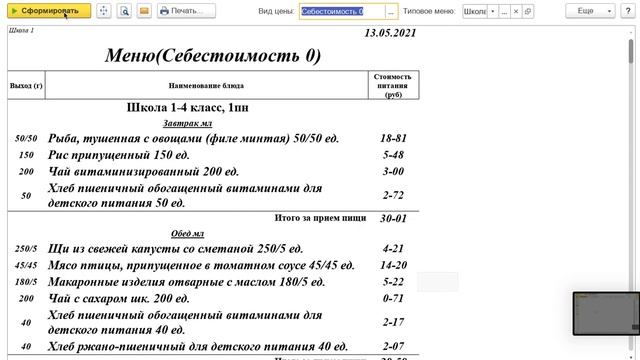Select Хлеб пшеничный обогащенный 50 ед. row
Image resolution: width=640 pixels, height=360 pixels.
pyautogui.click(x=213, y=196)
